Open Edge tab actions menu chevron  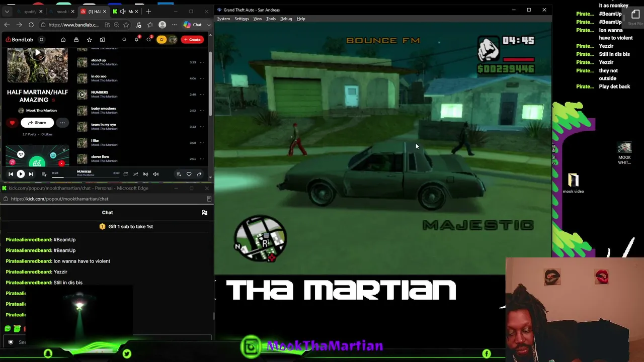7,11
